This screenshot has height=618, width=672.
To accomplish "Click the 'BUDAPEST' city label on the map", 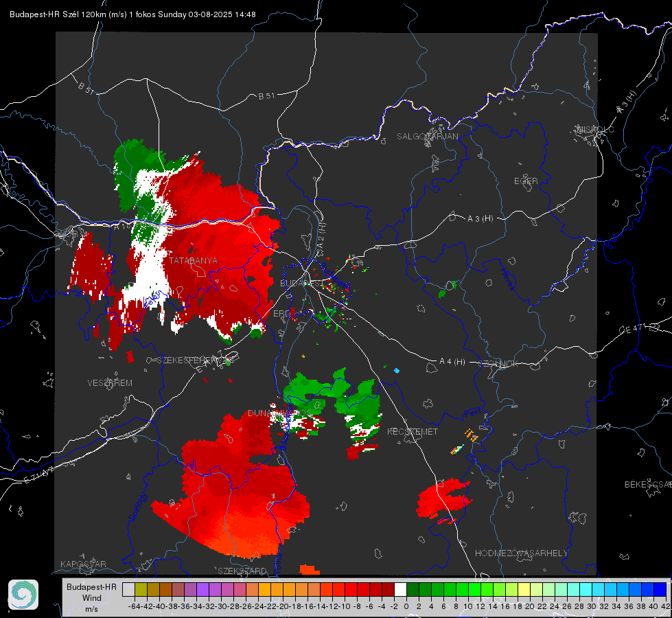I will tap(302, 284).
